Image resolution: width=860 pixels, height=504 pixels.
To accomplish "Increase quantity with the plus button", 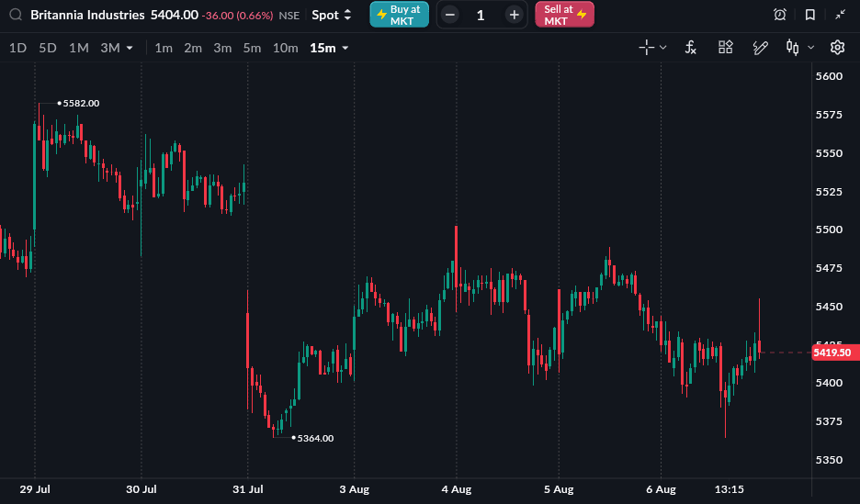I will coord(514,15).
